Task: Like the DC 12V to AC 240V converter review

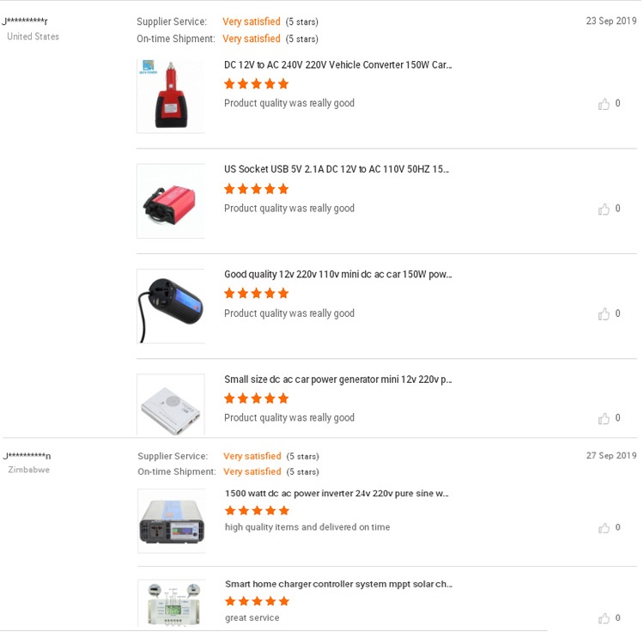Action: pos(605,104)
